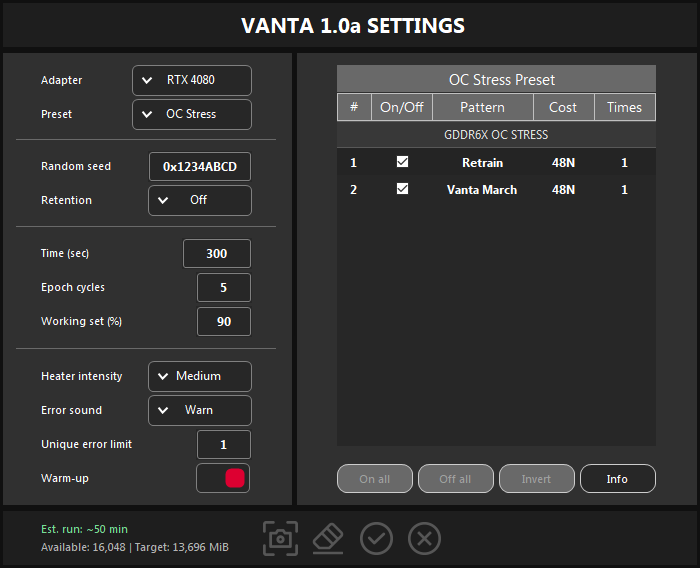Open the Adapter dropdown showing RTX 4080
This screenshot has width=700, height=568.
pyautogui.click(x=192, y=80)
